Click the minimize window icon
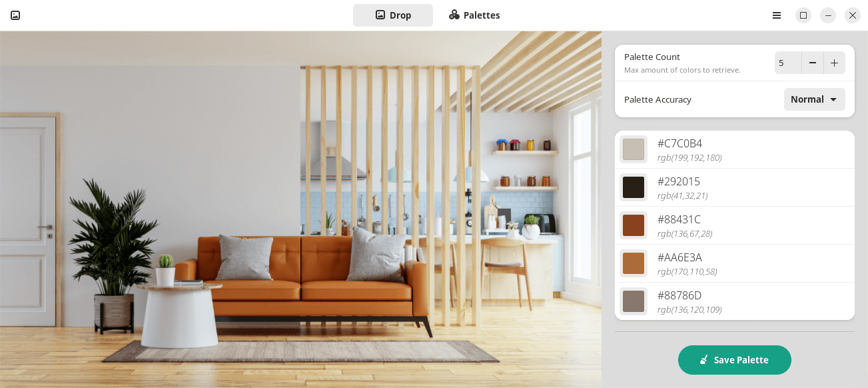This screenshot has height=388, width=868. (x=828, y=15)
